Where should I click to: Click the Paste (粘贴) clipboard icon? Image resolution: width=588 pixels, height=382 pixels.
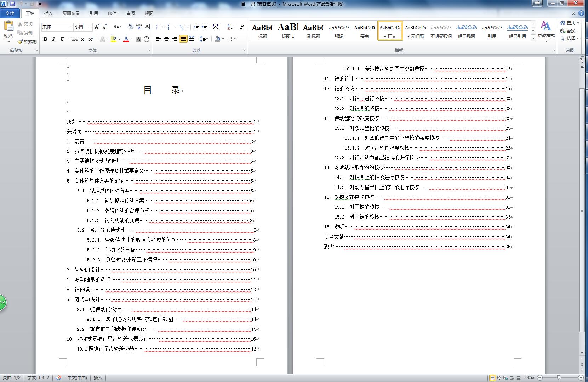point(8,26)
